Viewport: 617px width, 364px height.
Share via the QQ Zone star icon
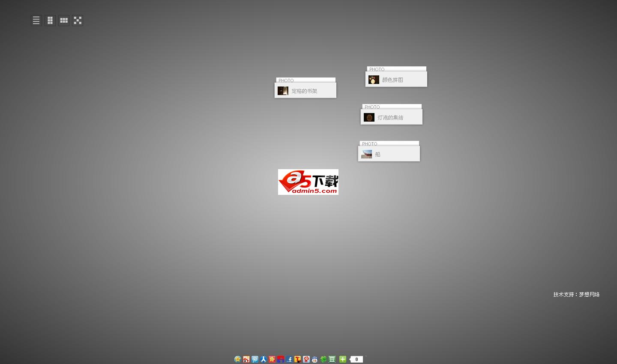(x=238, y=359)
